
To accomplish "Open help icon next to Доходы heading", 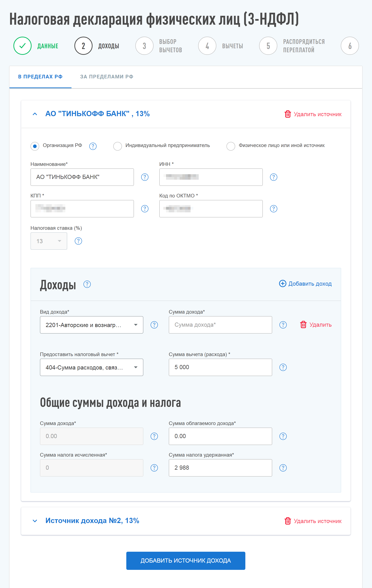I will [87, 284].
